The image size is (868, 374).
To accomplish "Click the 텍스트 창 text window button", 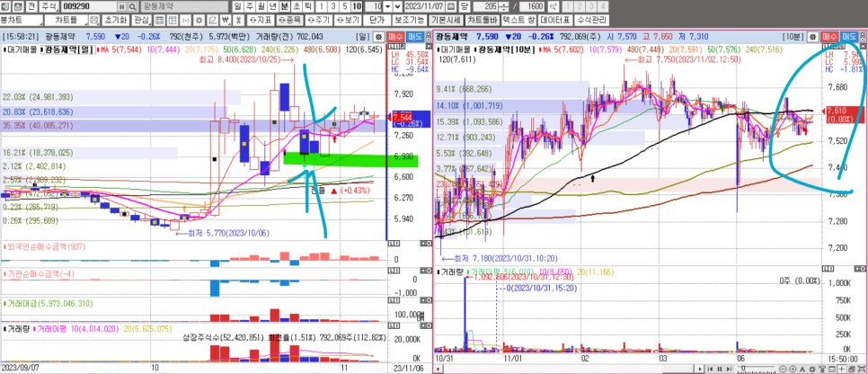I will pos(519,20).
